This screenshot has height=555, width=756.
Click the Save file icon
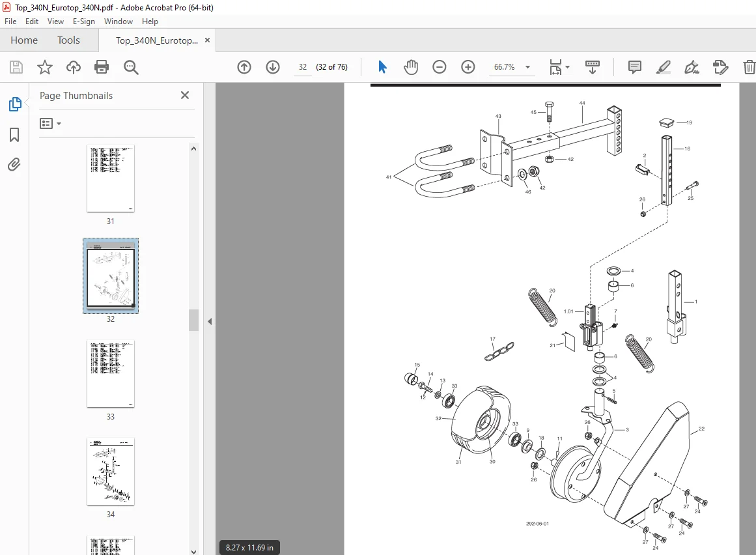coord(16,67)
